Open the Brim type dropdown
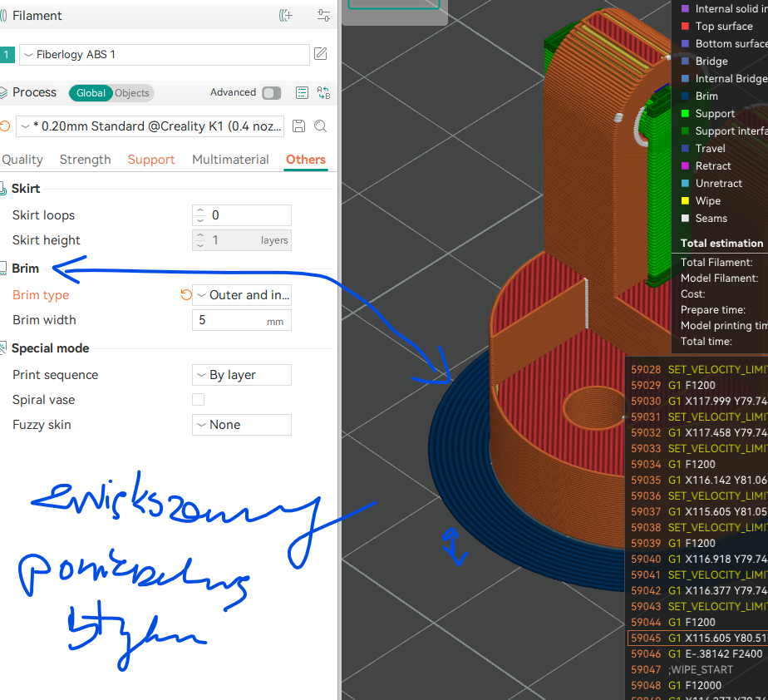 [x=242, y=295]
